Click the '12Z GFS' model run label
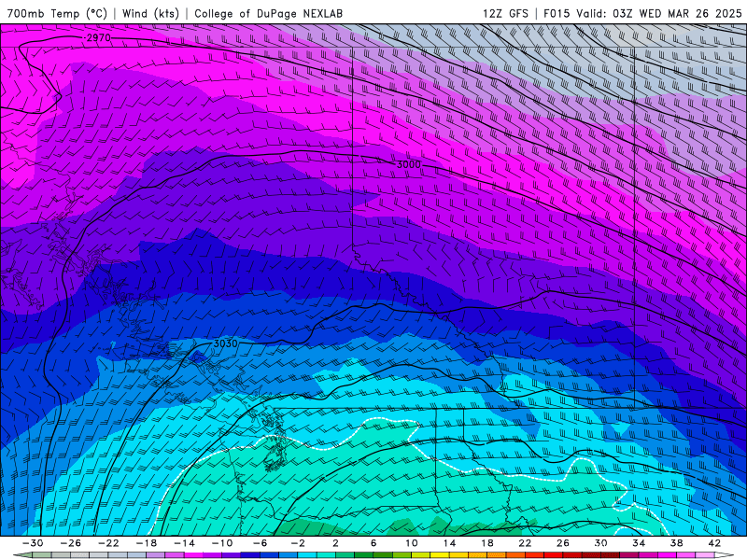 (505, 13)
